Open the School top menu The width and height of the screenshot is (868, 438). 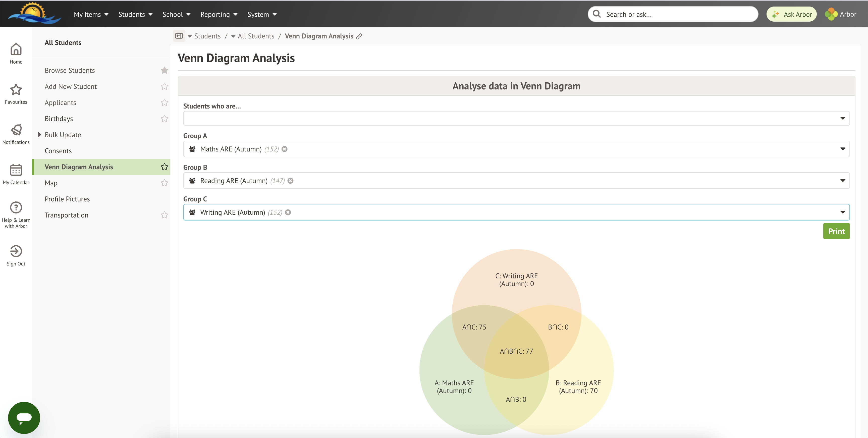point(176,15)
